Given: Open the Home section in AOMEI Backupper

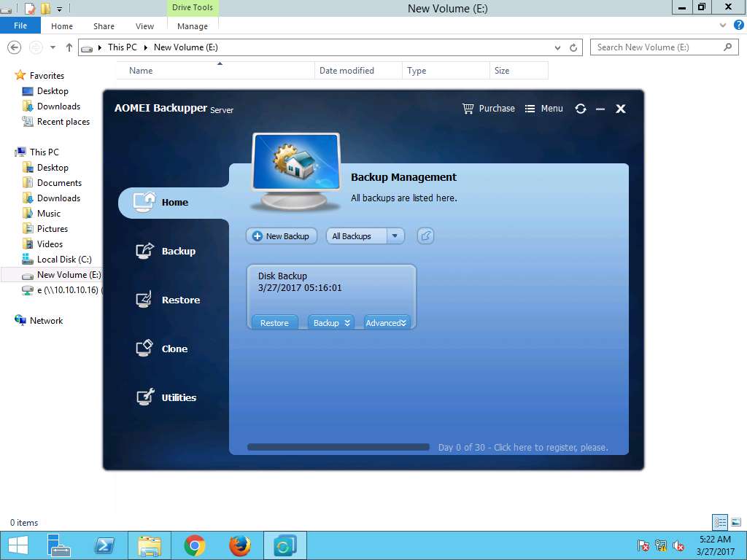Looking at the screenshot, I should coord(174,203).
